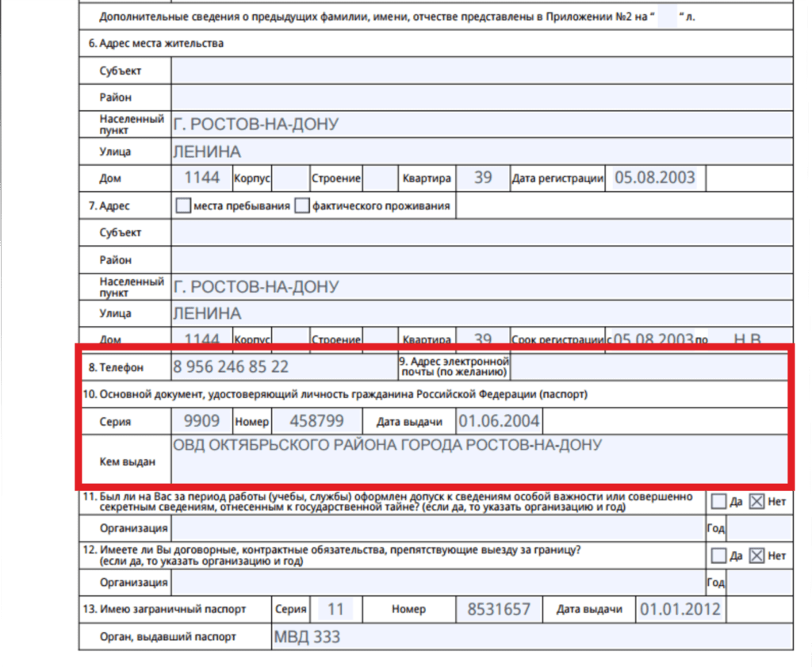Edit section 7 Населенный пункт field 'Г. РОСТОВ-НА-ДОНУ'
Screen dimensions: 812x667
[x=481, y=286]
